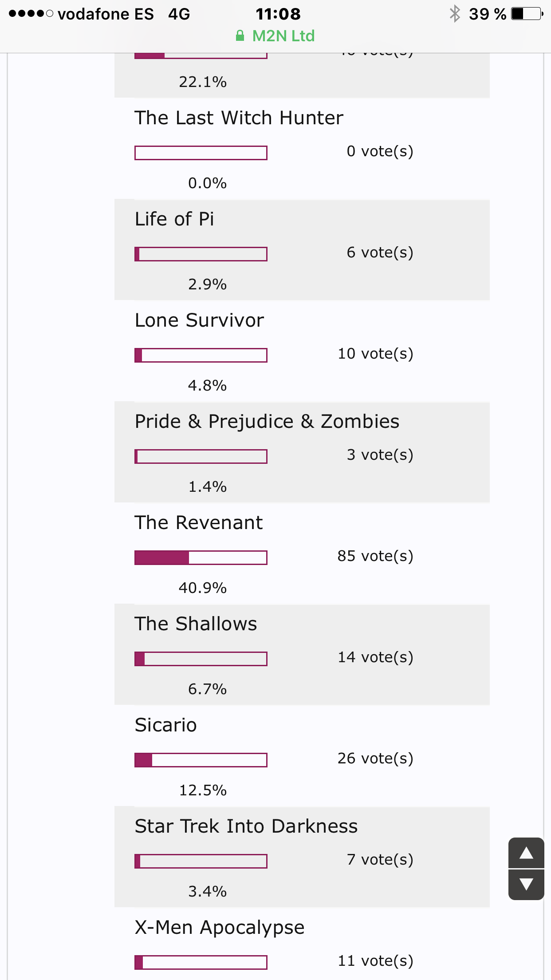Screen dimensions: 551x980
Task: Select The Revenant poll bar
Action: tap(201, 557)
